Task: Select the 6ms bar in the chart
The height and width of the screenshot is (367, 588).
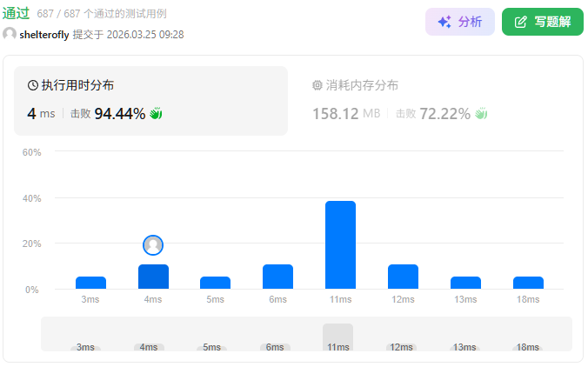Action: [277, 277]
